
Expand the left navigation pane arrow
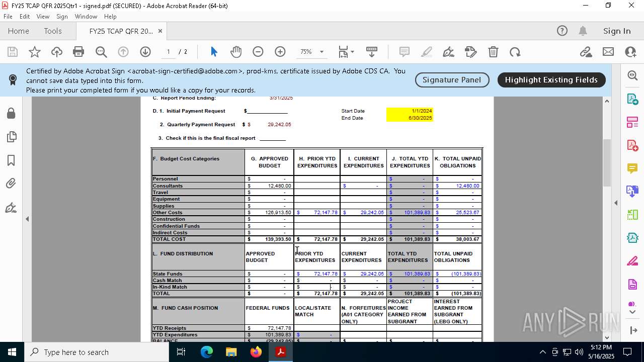pyautogui.click(x=27, y=219)
